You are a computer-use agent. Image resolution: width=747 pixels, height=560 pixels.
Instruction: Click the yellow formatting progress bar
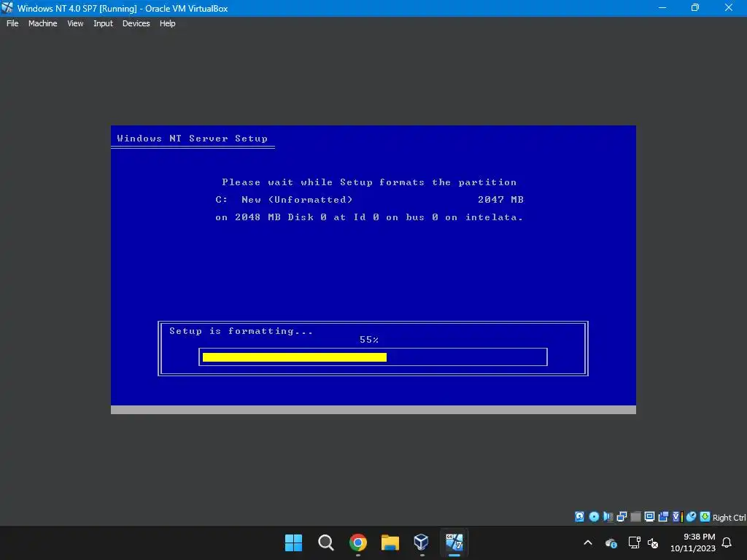(x=295, y=357)
